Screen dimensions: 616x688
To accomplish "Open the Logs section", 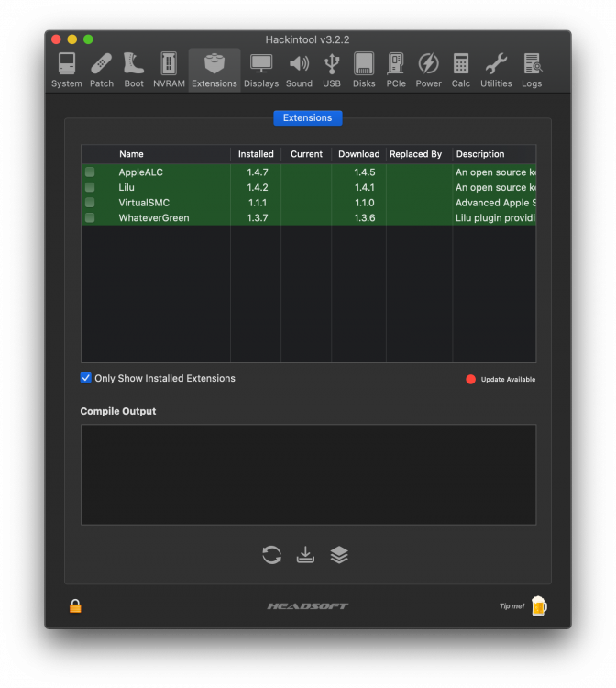I will tap(532, 71).
